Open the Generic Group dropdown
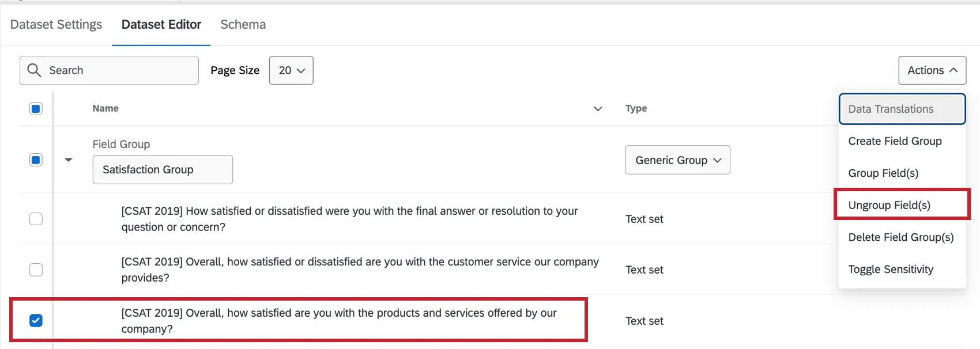The width and height of the screenshot is (980, 349). 677,160
